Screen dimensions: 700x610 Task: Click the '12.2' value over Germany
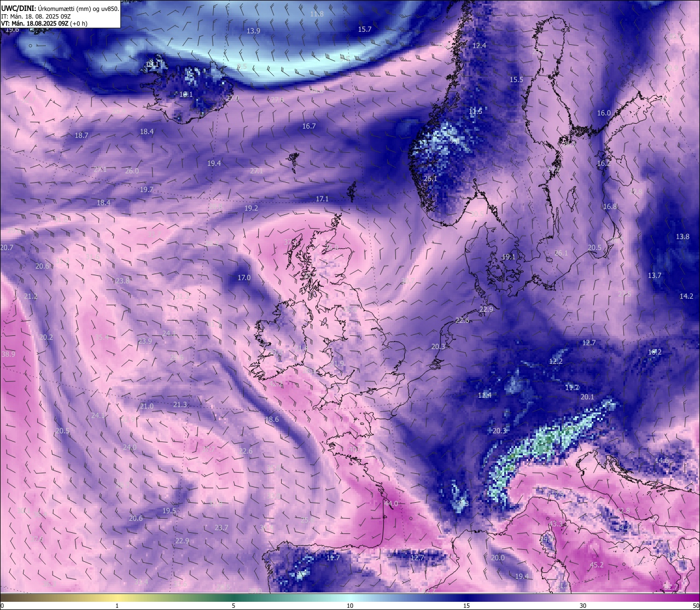(556, 361)
